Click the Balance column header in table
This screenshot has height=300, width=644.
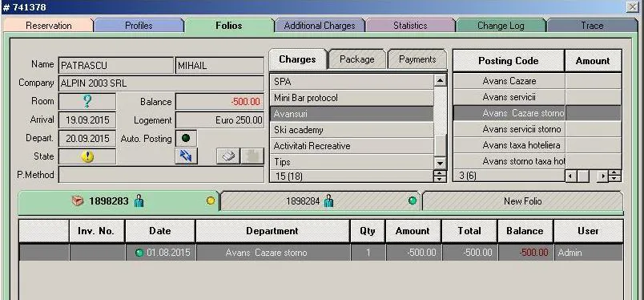[x=525, y=231]
